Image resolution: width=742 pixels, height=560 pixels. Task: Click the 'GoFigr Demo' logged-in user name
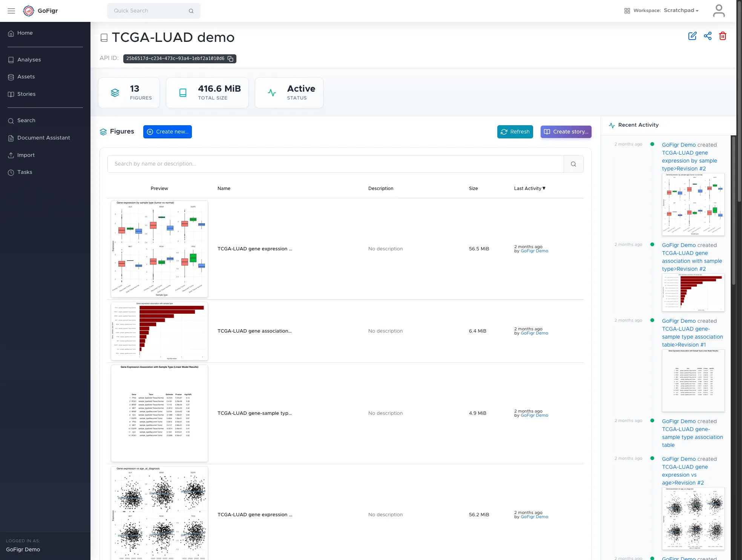coord(23,550)
